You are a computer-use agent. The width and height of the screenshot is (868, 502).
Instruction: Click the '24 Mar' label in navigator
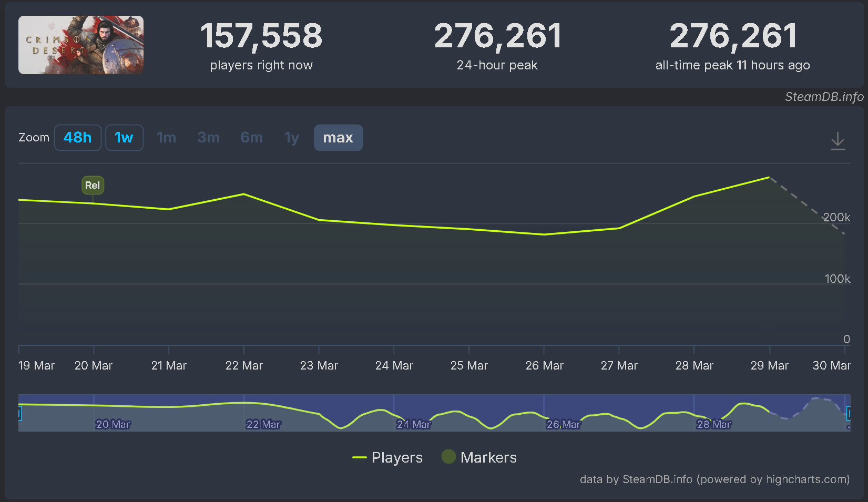[414, 424]
